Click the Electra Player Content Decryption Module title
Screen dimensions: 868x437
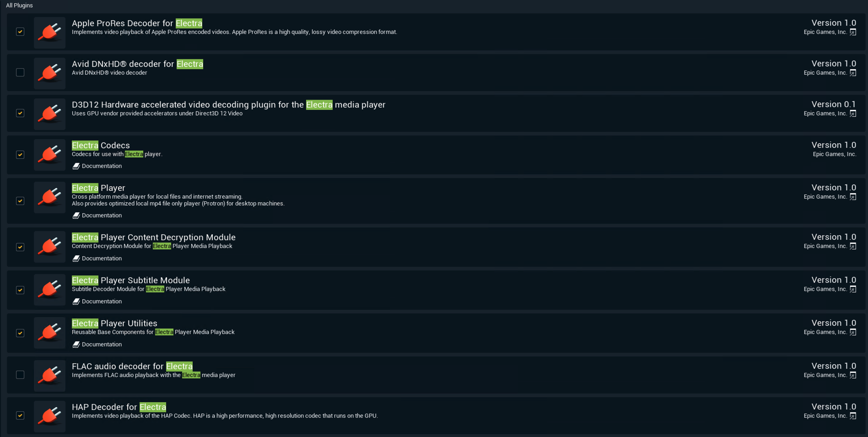coord(154,237)
